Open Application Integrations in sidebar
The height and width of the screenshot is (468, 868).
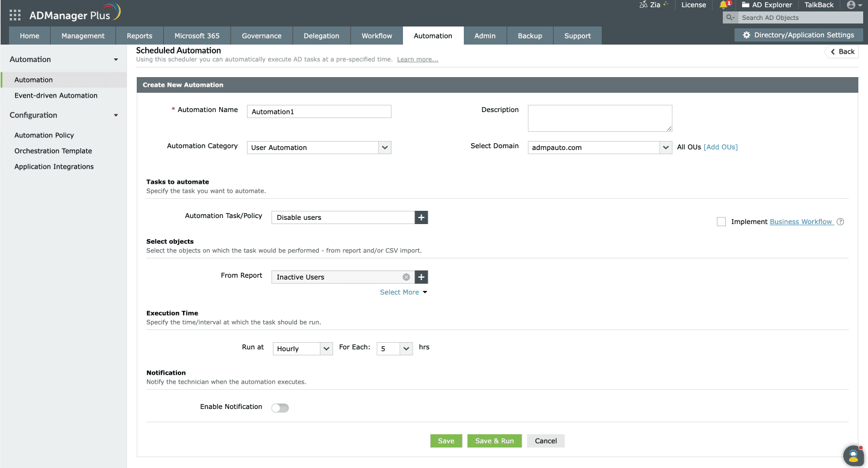tap(54, 166)
